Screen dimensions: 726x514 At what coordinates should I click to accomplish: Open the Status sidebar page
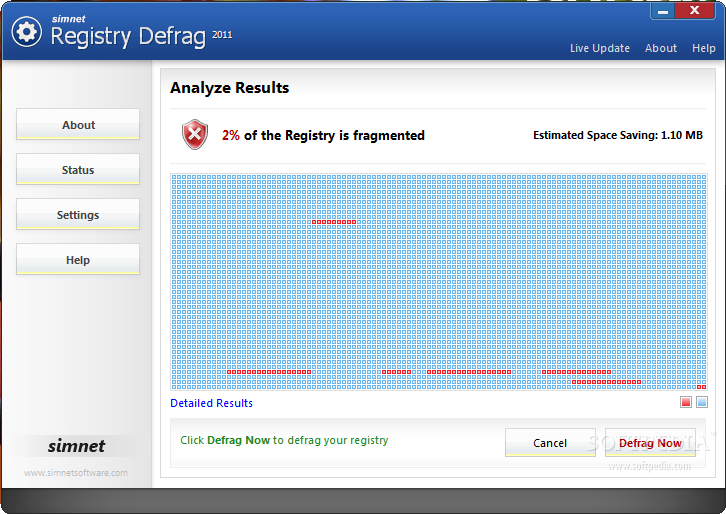coord(78,169)
